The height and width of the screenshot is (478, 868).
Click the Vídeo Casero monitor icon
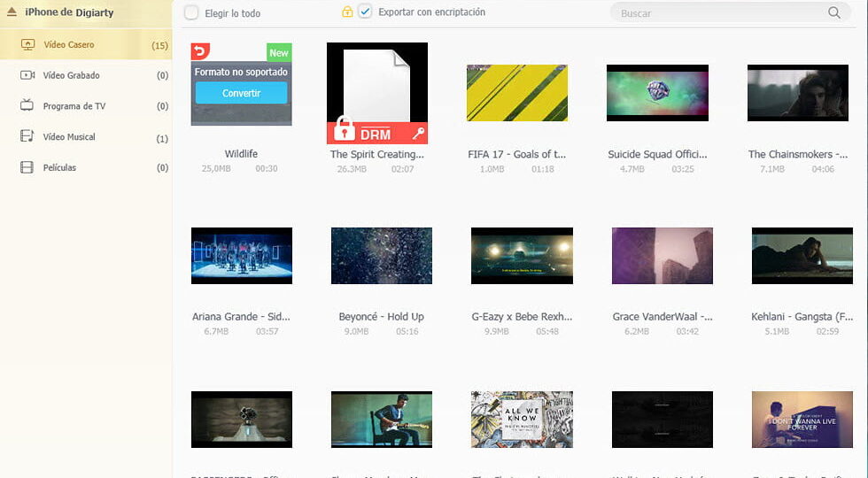[27, 45]
